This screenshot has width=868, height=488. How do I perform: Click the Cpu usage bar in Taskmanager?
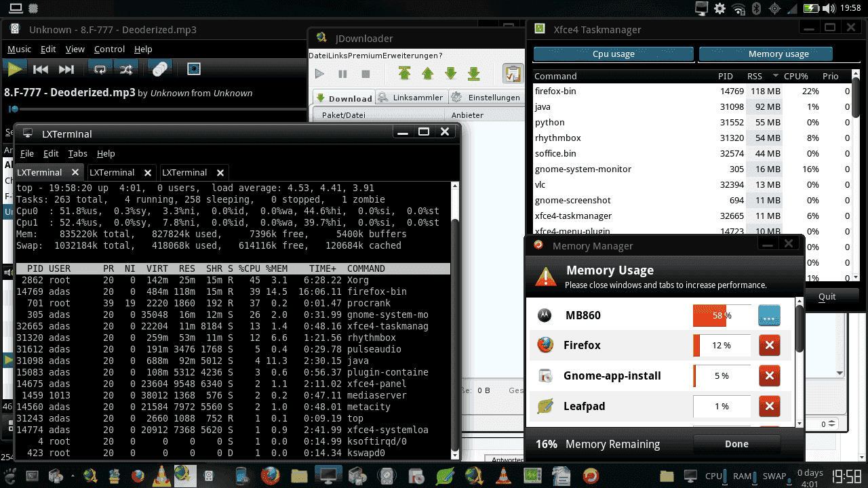(x=614, y=54)
